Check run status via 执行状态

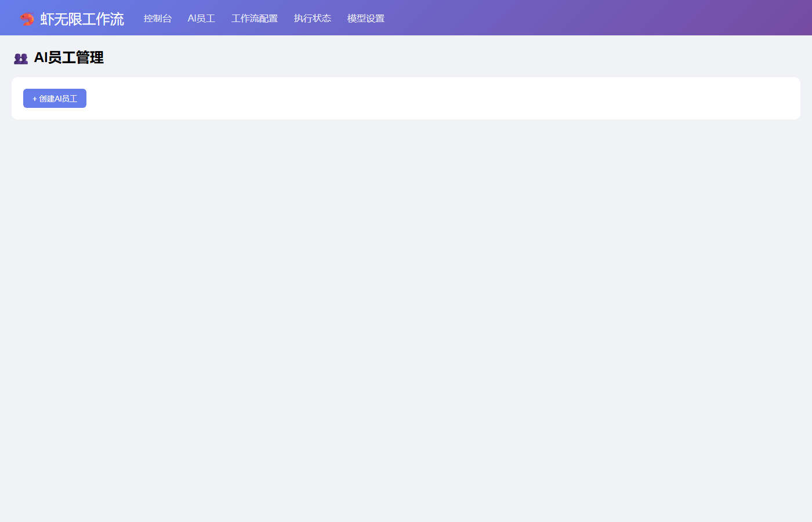pyautogui.click(x=313, y=19)
